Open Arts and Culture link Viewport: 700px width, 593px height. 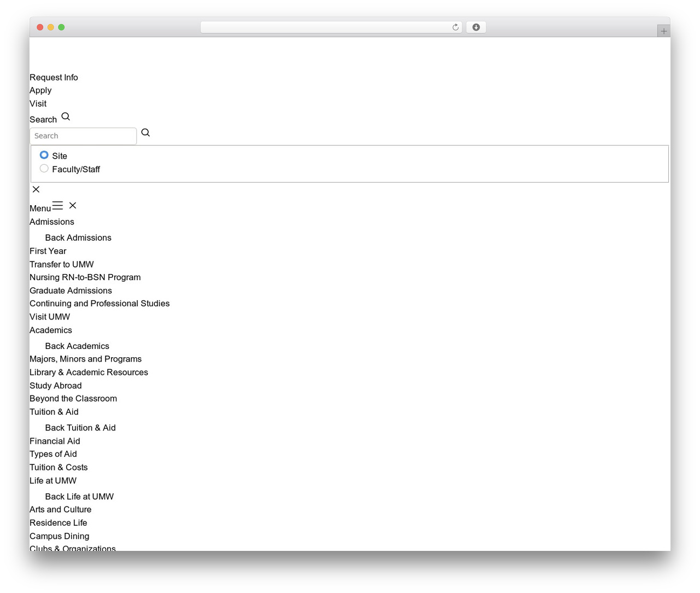(61, 509)
